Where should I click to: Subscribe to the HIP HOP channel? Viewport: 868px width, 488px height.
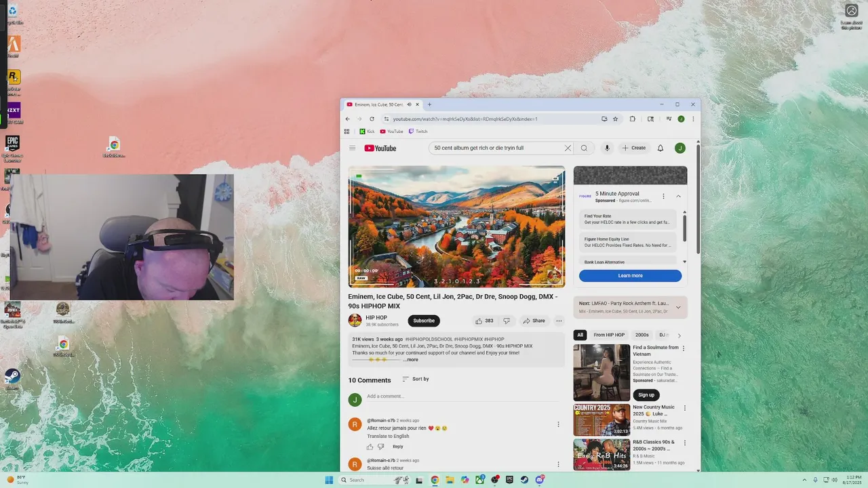tap(424, 321)
